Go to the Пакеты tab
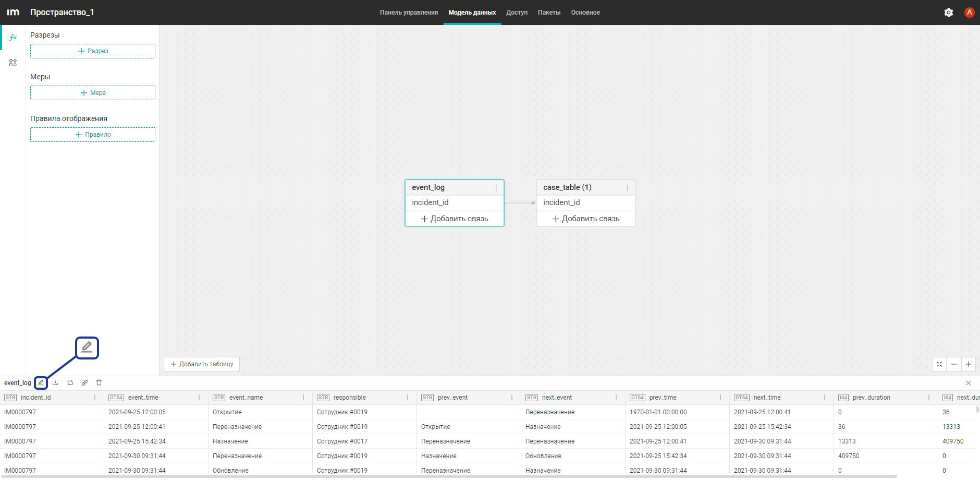This screenshot has width=980, height=480. (x=549, y=13)
